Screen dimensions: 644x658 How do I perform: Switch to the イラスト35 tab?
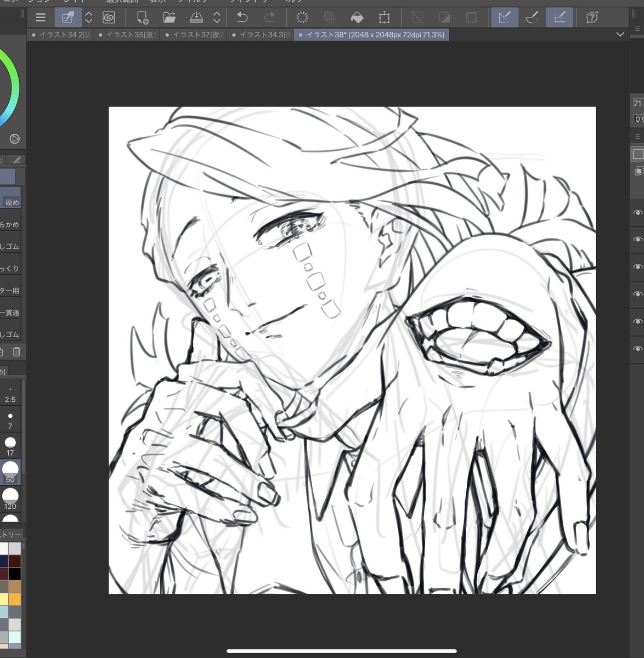point(127,35)
